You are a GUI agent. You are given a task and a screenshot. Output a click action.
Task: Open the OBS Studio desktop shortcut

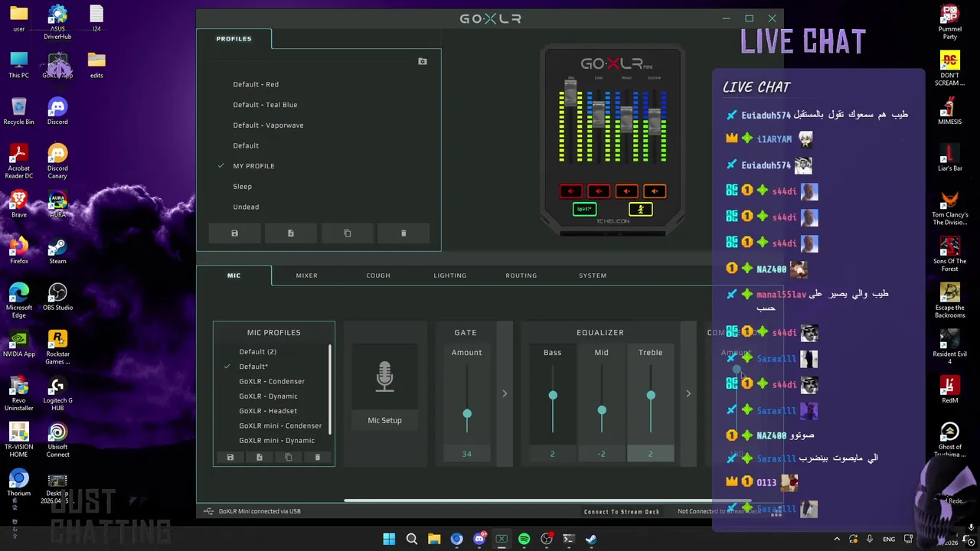tap(57, 297)
